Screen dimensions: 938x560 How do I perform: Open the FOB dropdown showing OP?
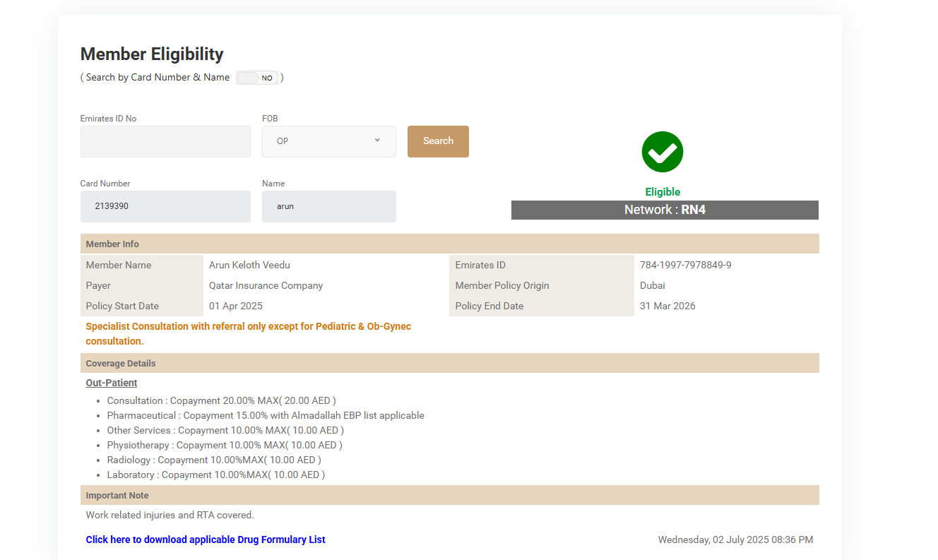[x=328, y=141]
